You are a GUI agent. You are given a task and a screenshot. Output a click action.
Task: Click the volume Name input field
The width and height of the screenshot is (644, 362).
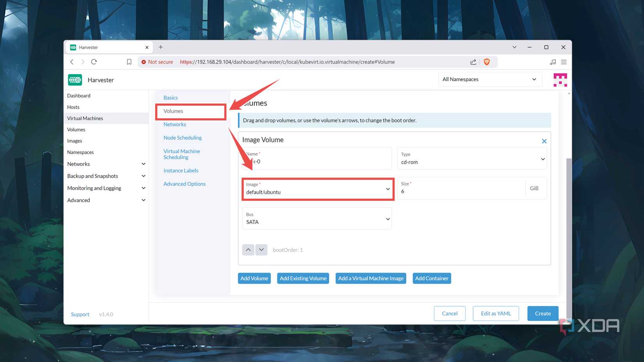click(317, 158)
